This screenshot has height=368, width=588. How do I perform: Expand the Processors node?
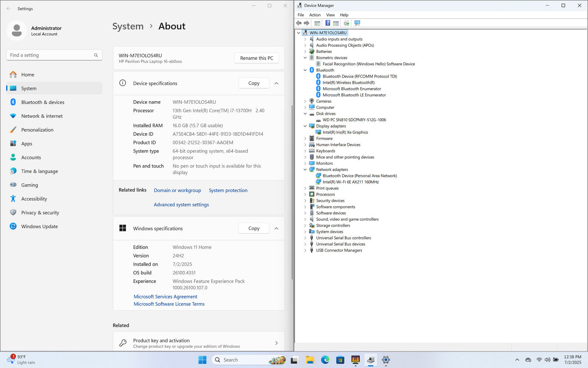click(x=305, y=195)
